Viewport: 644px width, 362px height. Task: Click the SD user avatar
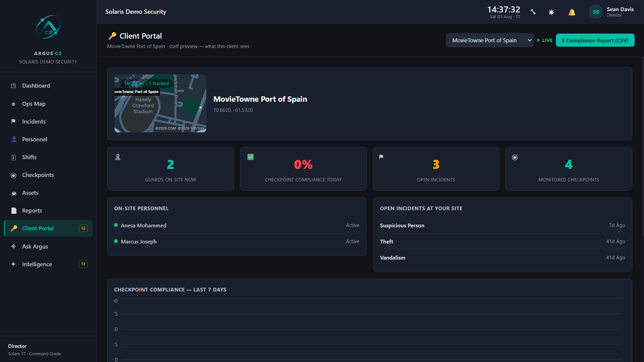(596, 12)
